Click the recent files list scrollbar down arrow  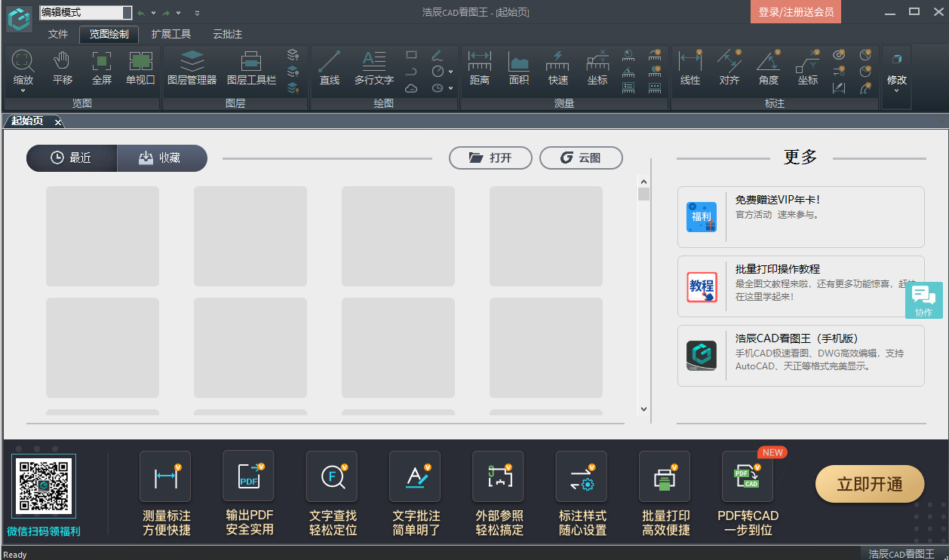point(643,409)
